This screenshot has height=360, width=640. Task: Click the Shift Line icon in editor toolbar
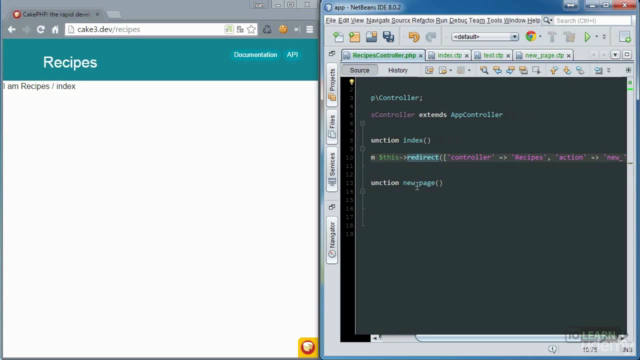point(598,70)
